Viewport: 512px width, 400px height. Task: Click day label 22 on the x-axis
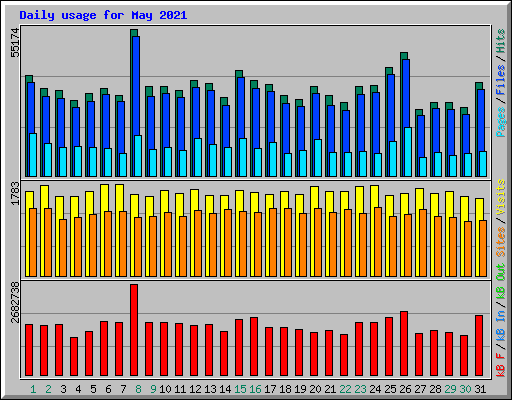click(x=345, y=389)
